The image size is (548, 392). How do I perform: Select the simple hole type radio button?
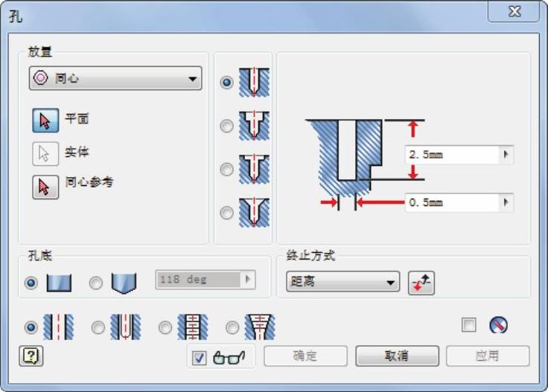pos(31,327)
